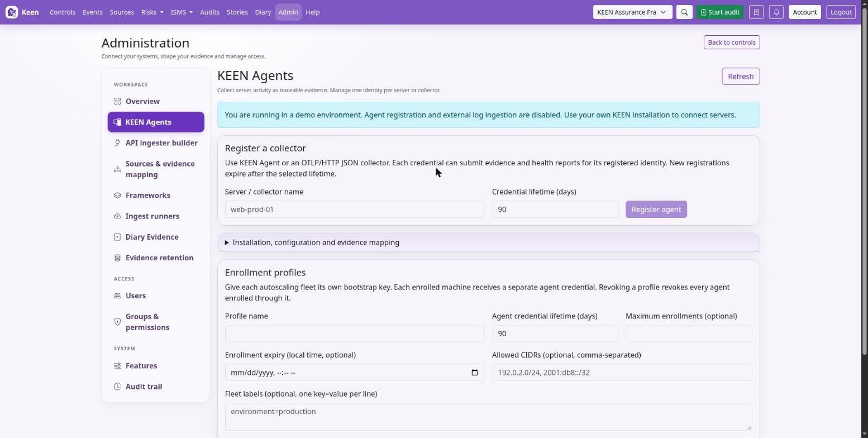Click the Maximum enrollments input field
This screenshot has width=868, height=438.
tap(689, 334)
